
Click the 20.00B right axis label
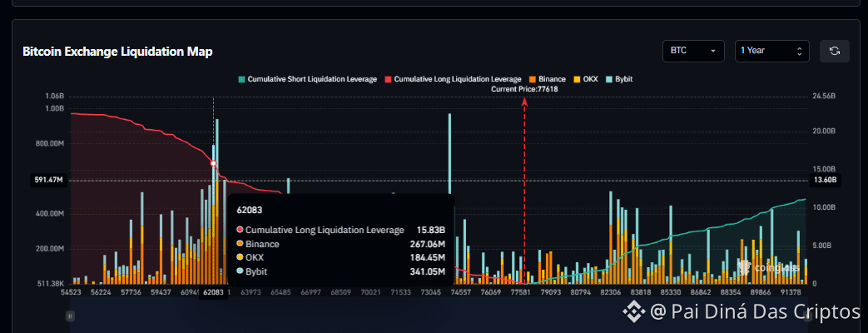824,132
